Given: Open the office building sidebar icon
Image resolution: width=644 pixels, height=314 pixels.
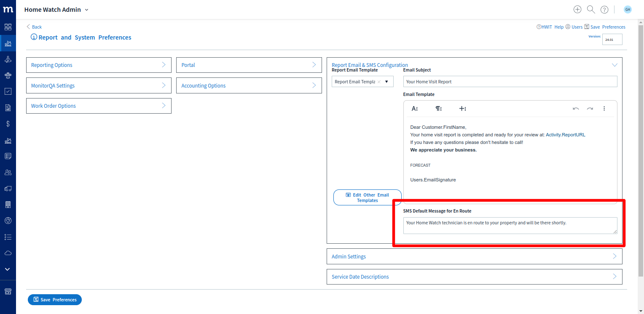Looking at the screenshot, I should [x=8, y=205].
